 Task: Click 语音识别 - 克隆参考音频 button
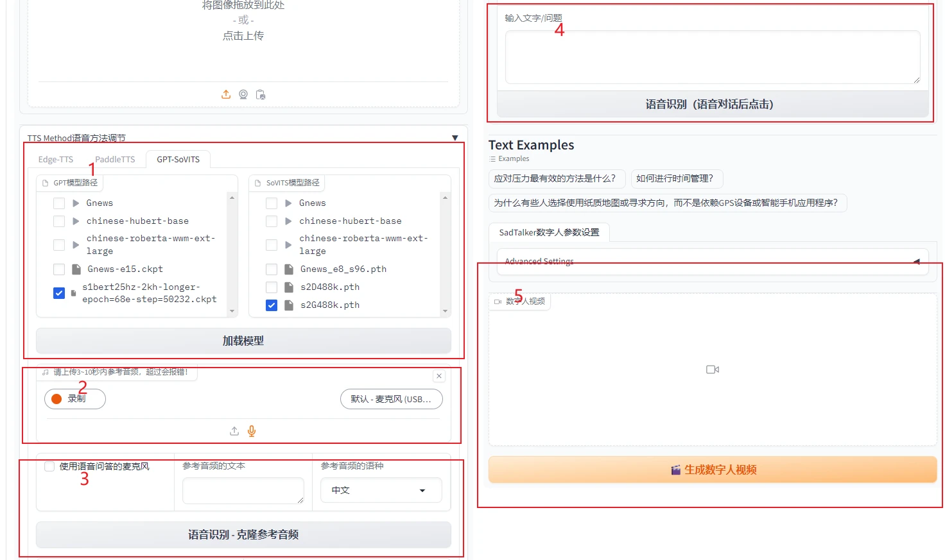[243, 535]
